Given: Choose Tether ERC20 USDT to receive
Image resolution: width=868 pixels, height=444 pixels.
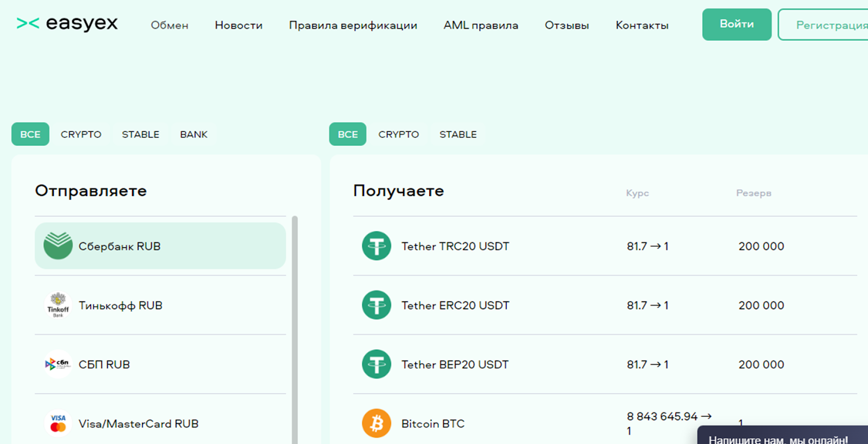Looking at the screenshot, I should [x=605, y=305].
